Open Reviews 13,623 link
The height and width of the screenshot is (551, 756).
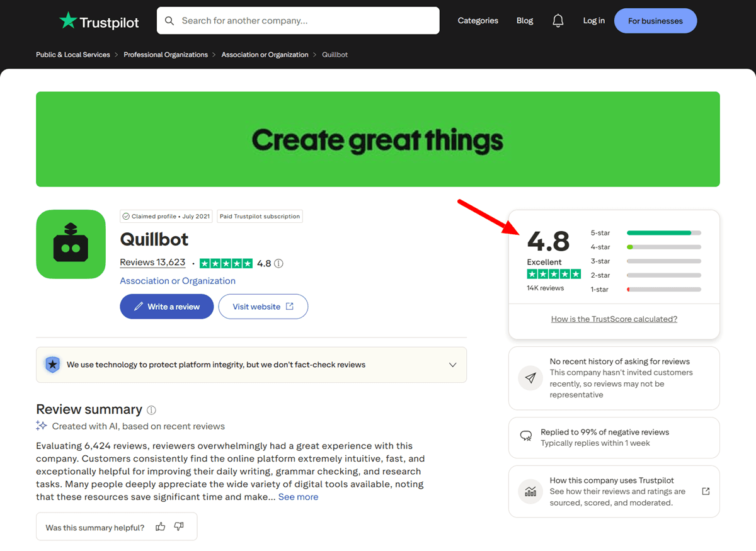pos(152,263)
